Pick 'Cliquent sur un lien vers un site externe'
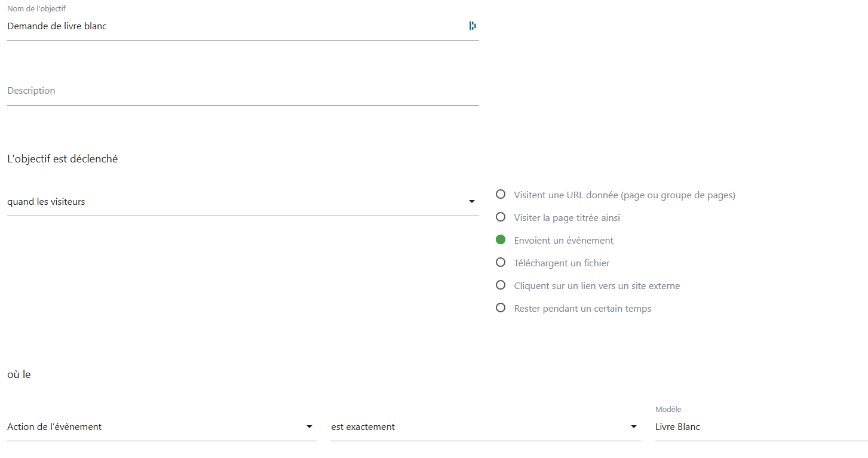Viewport: 868px width, 458px height. pyautogui.click(x=501, y=285)
